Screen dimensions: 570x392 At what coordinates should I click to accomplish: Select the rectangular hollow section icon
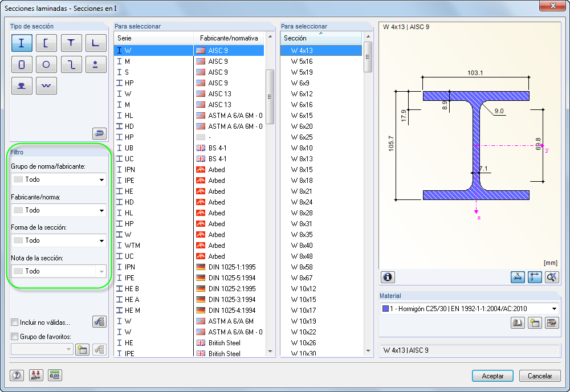pyautogui.click(x=22, y=64)
